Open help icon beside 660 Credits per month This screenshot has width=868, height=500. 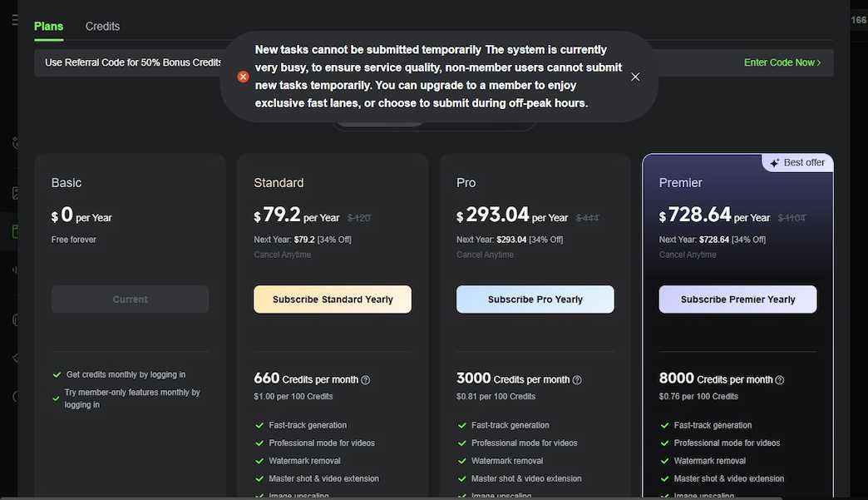click(x=365, y=380)
